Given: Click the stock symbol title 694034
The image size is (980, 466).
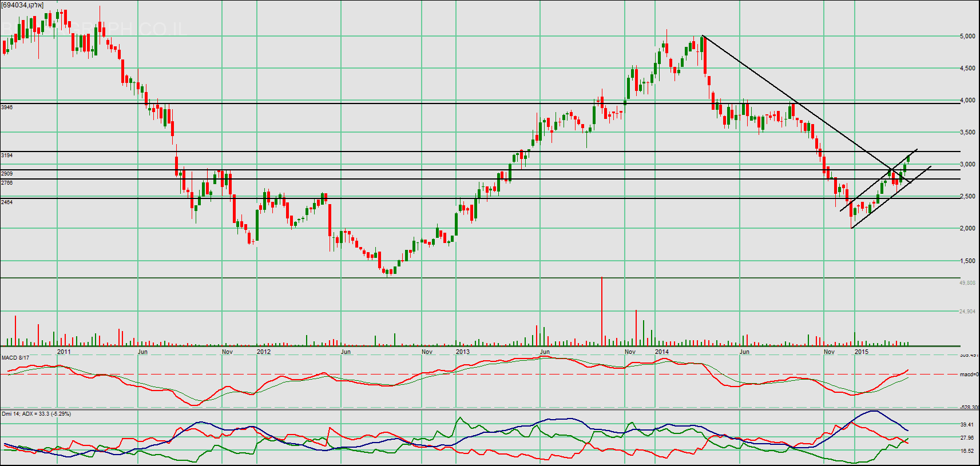Looking at the screenshot, I should [x=22, y=5].
